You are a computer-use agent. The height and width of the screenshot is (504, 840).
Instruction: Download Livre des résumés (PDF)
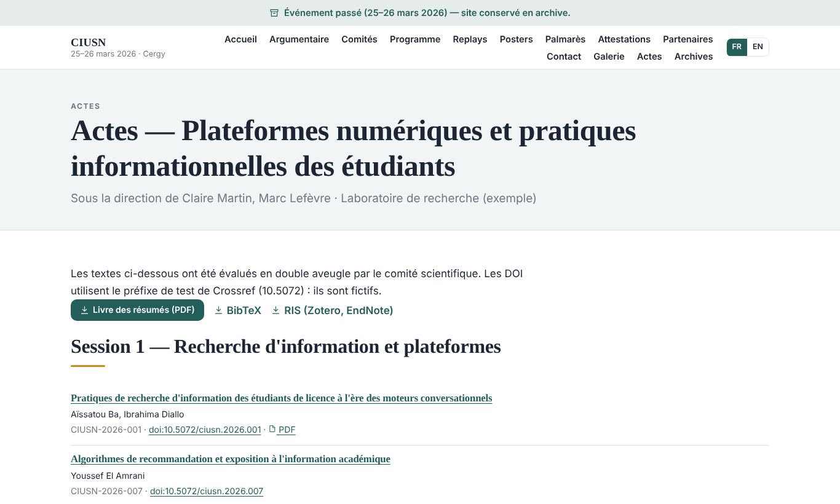pos(137,310)
